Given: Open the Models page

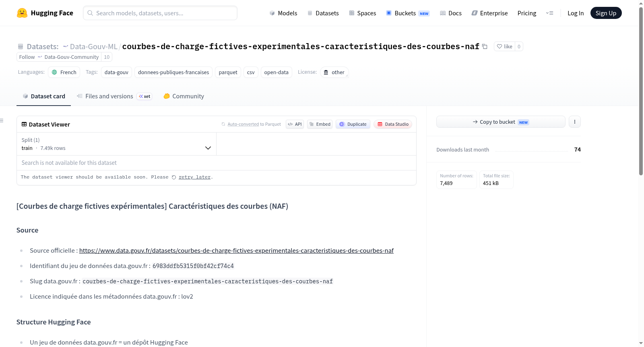Looking at the screenshot, I should coord(283,13).
